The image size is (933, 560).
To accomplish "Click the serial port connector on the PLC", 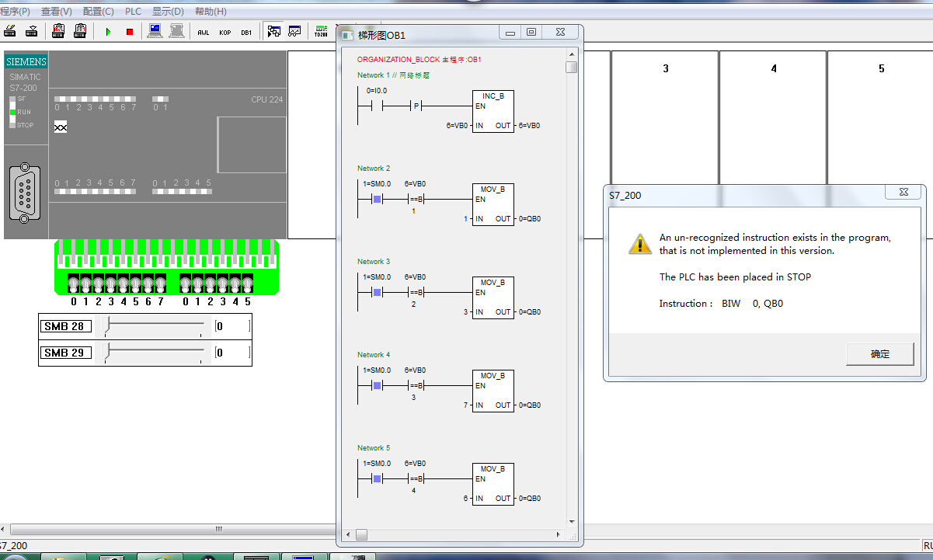I will coord(26,193).
